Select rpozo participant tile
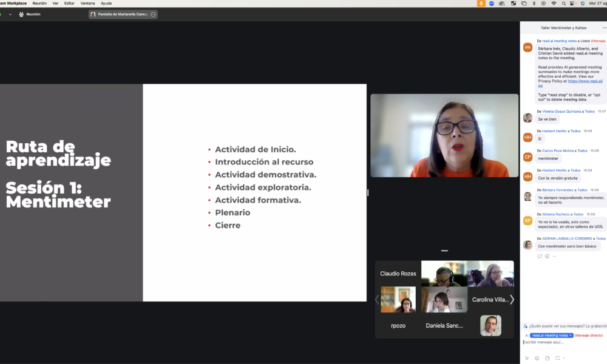 tap(398, 325)
